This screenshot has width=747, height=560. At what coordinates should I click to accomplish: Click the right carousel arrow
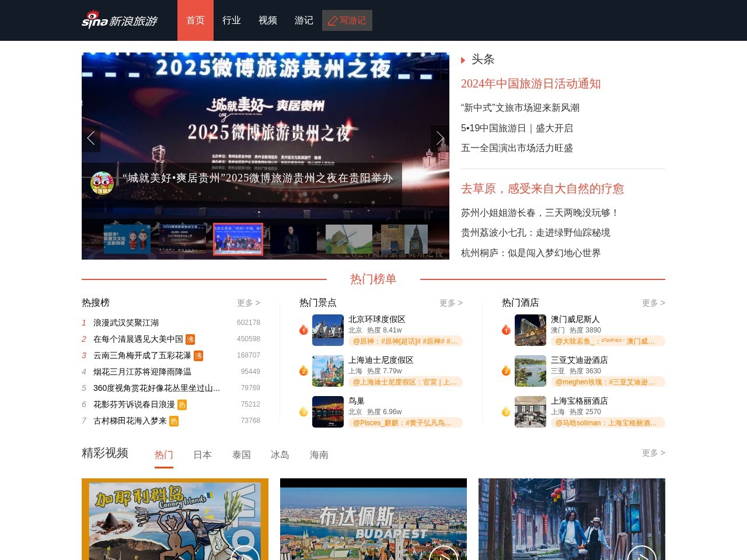point(440,138)
